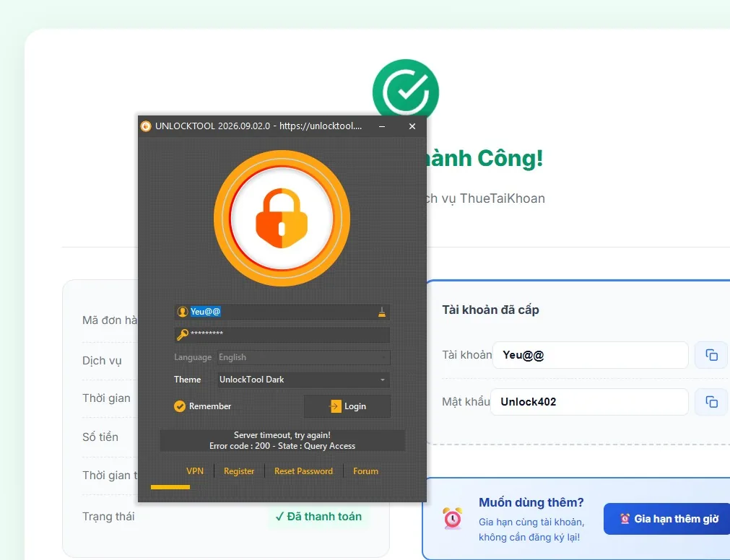Click the Đã thanh toán status badge
Viewport: 730px width, 560px height.
(319, 516)
